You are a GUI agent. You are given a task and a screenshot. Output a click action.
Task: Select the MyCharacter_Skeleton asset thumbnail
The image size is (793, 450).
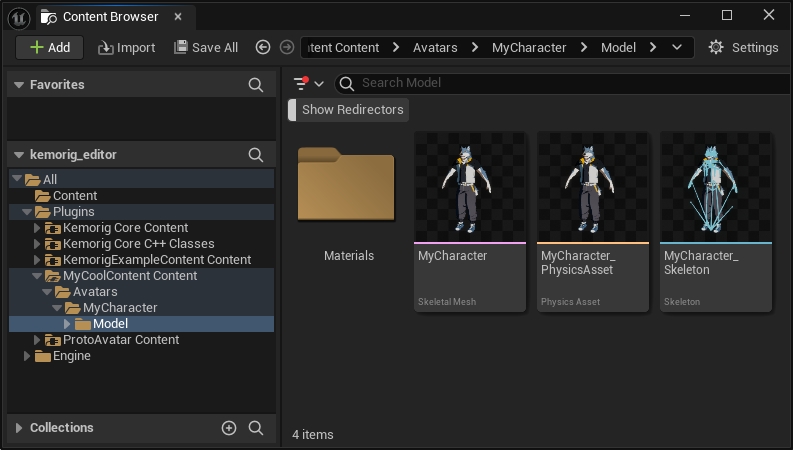(x=716, y=185)
